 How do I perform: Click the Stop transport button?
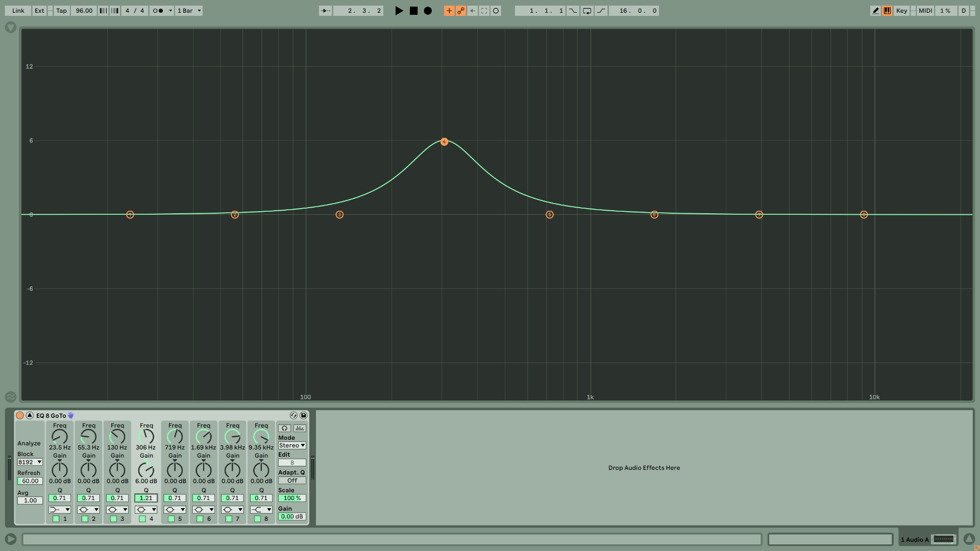[x=413, y=11]
